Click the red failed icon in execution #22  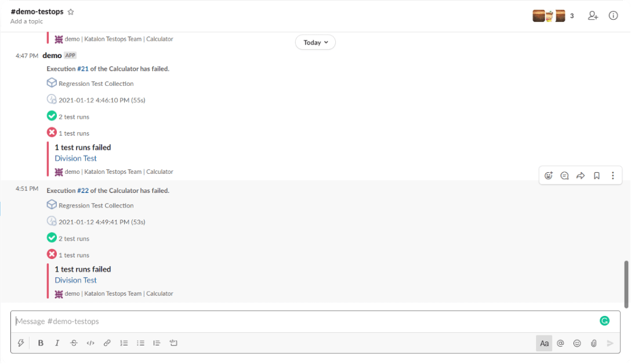point(52,254)
